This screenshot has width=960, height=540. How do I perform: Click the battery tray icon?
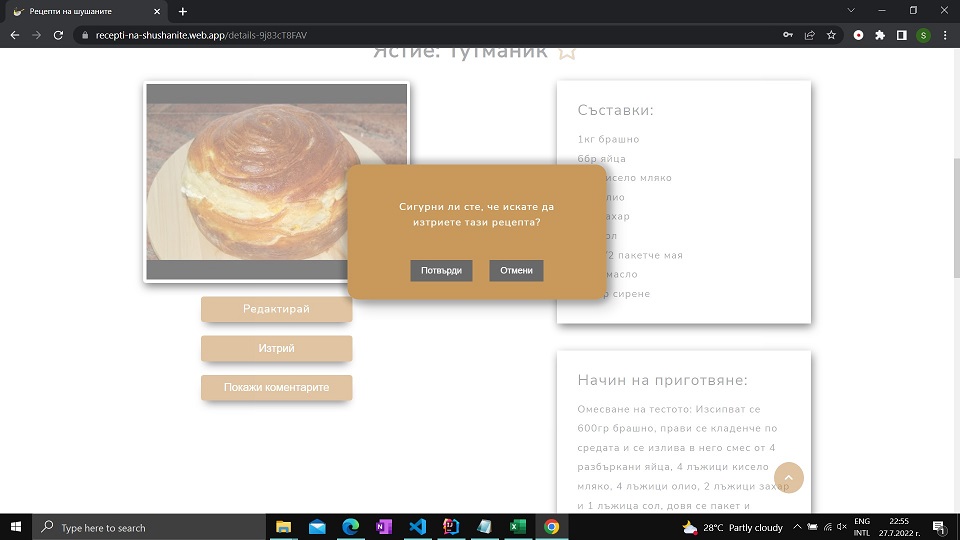click(812, 527)
